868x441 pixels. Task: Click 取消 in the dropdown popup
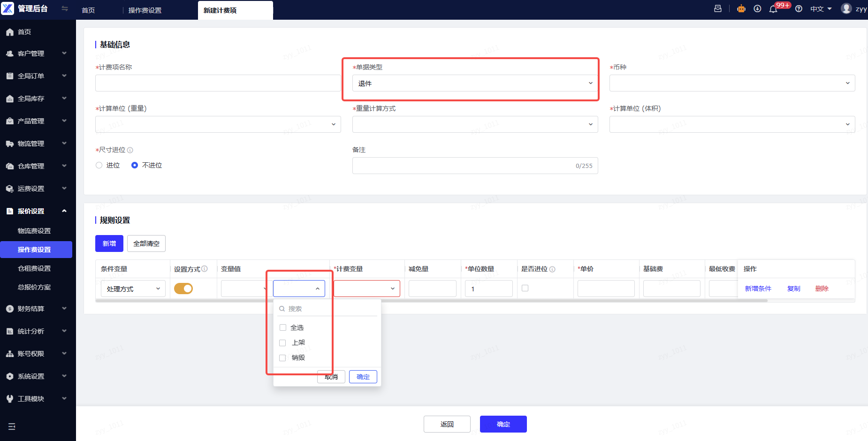coord(331,377)
